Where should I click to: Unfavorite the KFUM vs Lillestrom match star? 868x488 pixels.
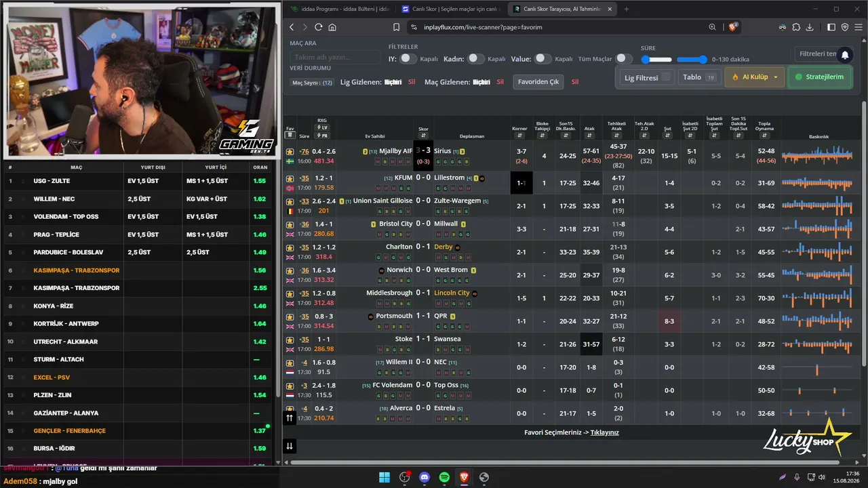point(290,178)
